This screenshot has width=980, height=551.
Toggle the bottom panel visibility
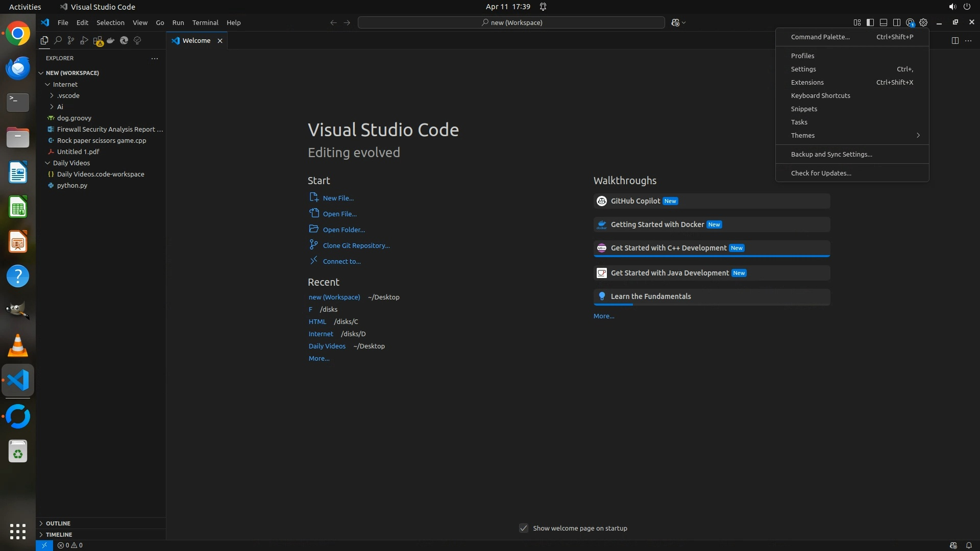point(884,22)
